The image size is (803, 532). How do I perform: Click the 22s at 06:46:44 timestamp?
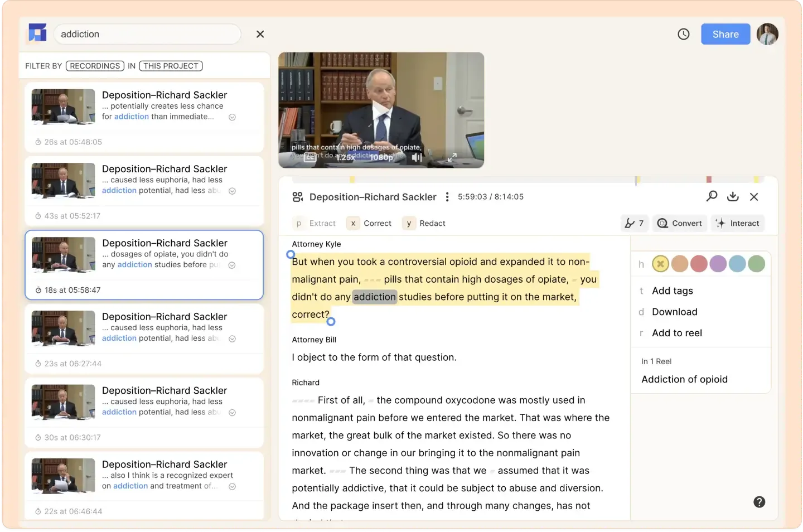point(73,511)
